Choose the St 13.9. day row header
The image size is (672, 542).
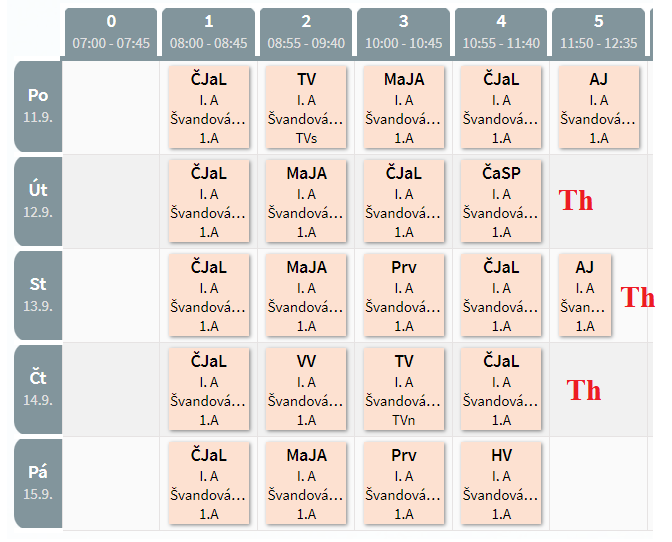38,293
